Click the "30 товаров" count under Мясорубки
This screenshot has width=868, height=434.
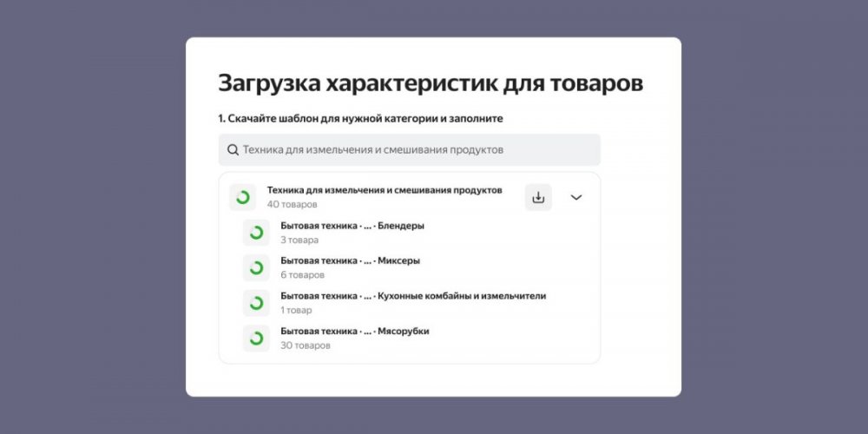305,345
